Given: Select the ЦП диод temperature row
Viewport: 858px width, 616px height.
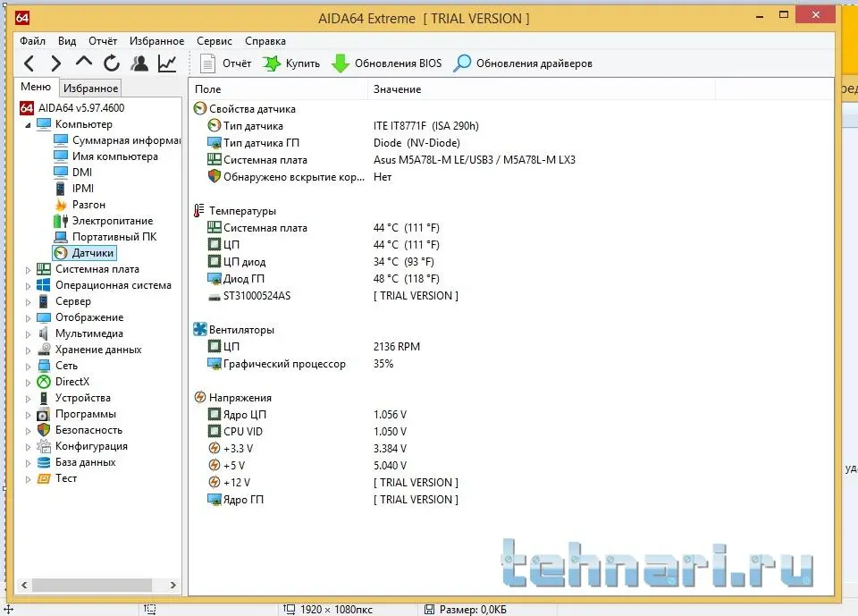Looking at the screenshot, I should pyautogui.click(x=511, y=262).
